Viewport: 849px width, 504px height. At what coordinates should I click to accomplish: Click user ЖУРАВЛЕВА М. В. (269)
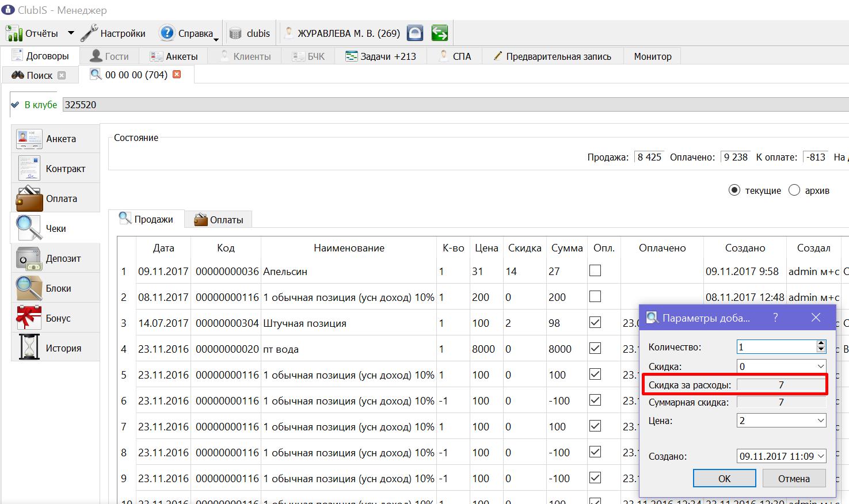click(x=349, y=33)
